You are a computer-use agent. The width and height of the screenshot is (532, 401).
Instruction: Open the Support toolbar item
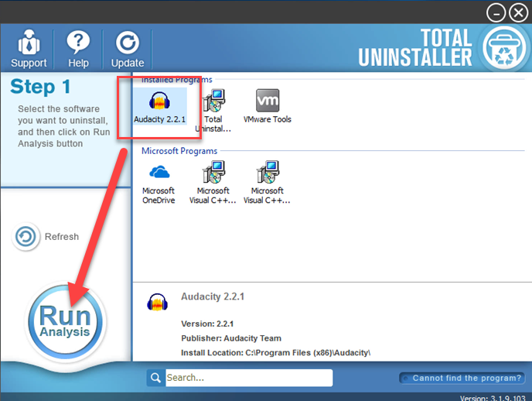pyautogui.click(x=29, y=49)
